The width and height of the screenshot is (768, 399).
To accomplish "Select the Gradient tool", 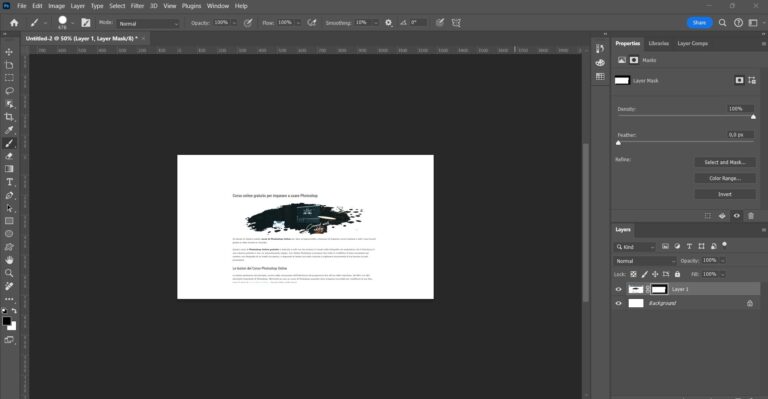I will pyautogui.click(x=9, y=169).
